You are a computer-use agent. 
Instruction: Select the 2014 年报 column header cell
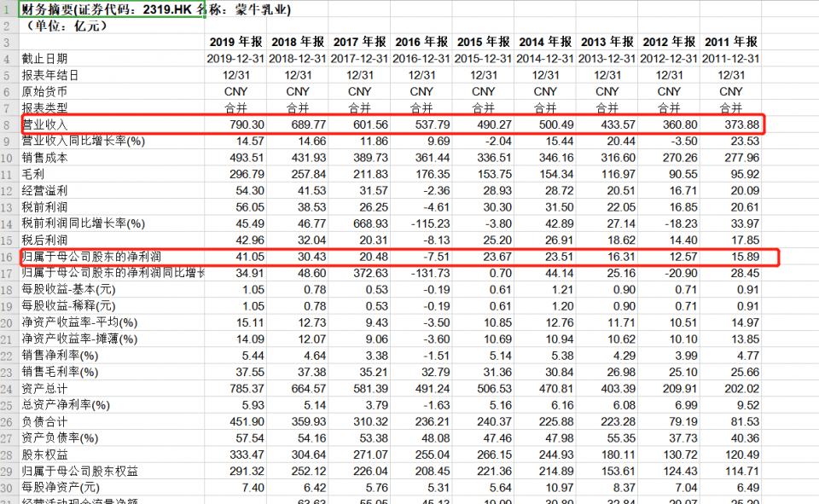click(545, 42)
